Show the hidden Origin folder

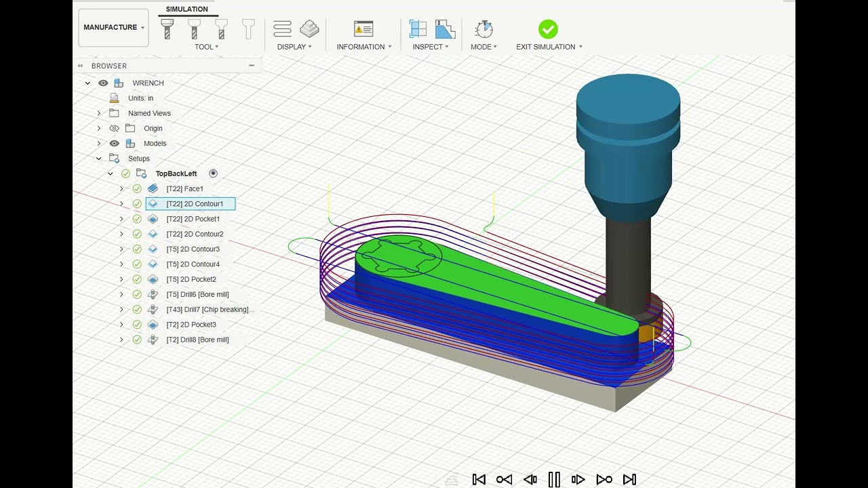pos(114,128)
